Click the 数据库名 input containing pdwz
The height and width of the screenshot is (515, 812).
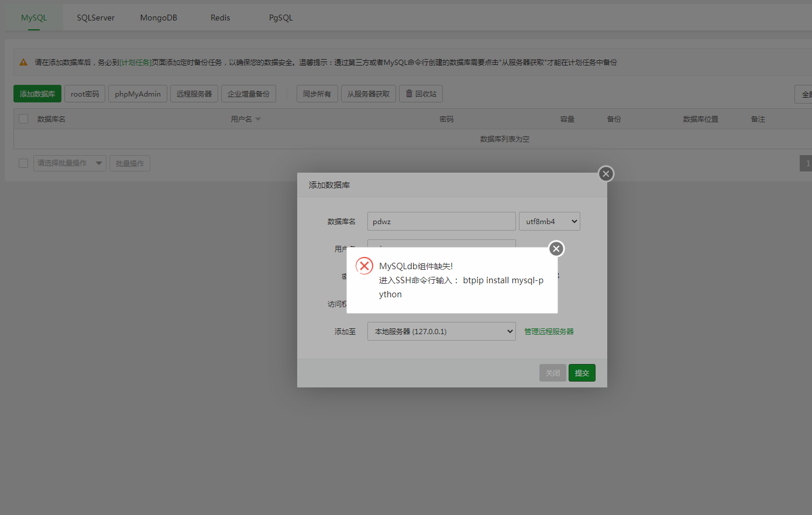coord(442,221)
